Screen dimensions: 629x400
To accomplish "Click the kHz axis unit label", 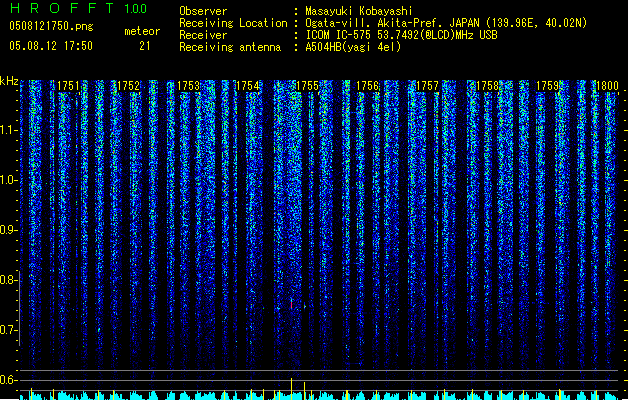I will pos(9,81).
